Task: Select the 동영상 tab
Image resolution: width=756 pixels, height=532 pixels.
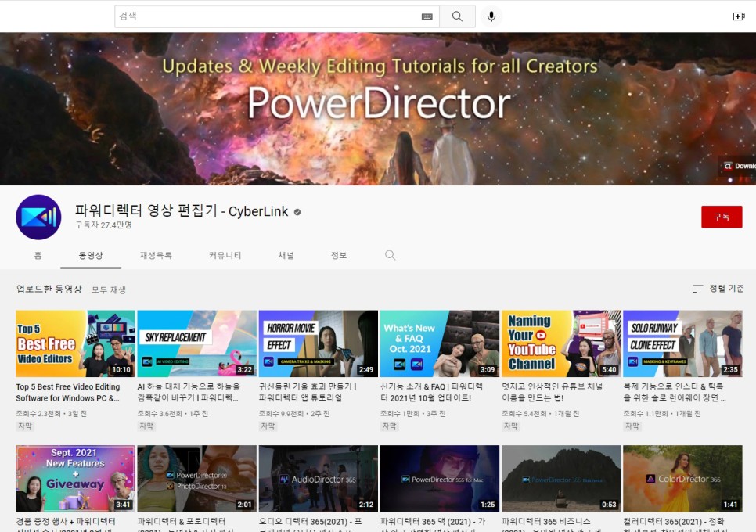Action: (91, 255)
